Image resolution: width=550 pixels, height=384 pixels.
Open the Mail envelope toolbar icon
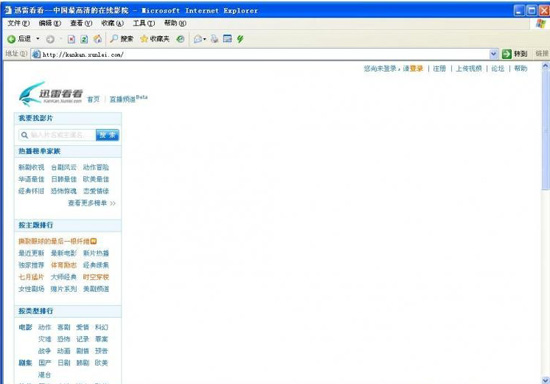coord(198,39)
